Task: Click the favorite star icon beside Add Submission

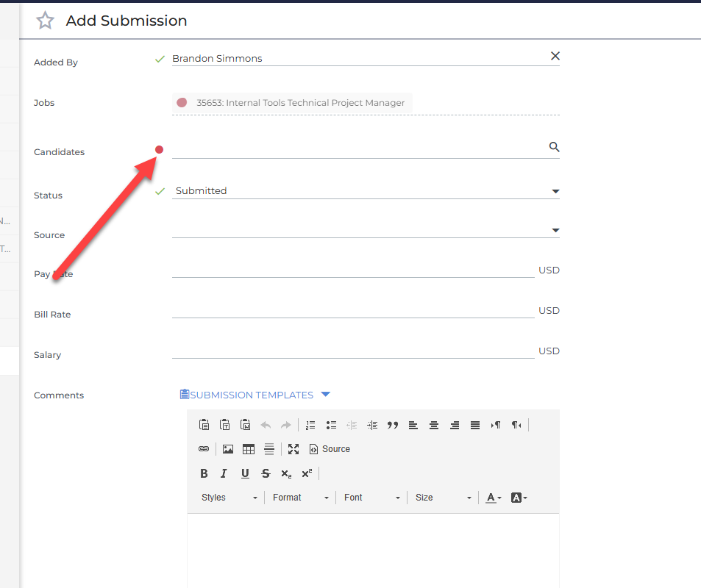Action: coord(45,21)
